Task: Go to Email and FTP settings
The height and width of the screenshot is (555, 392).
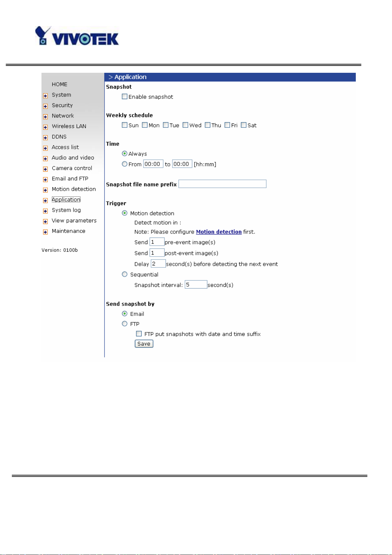Action: coord(70,179)
